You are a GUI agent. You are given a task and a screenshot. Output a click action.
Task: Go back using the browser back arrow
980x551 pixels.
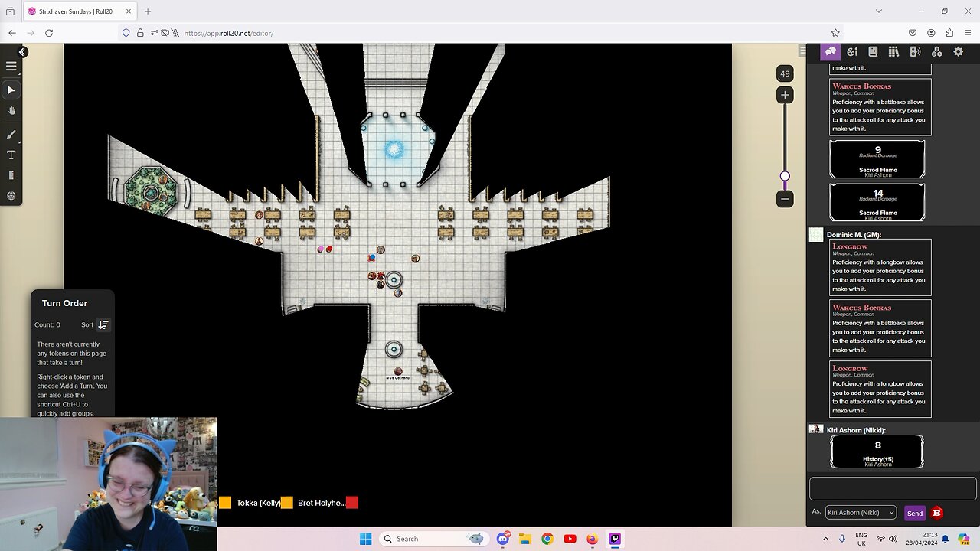pyautogui.click(x=12, y=33)
